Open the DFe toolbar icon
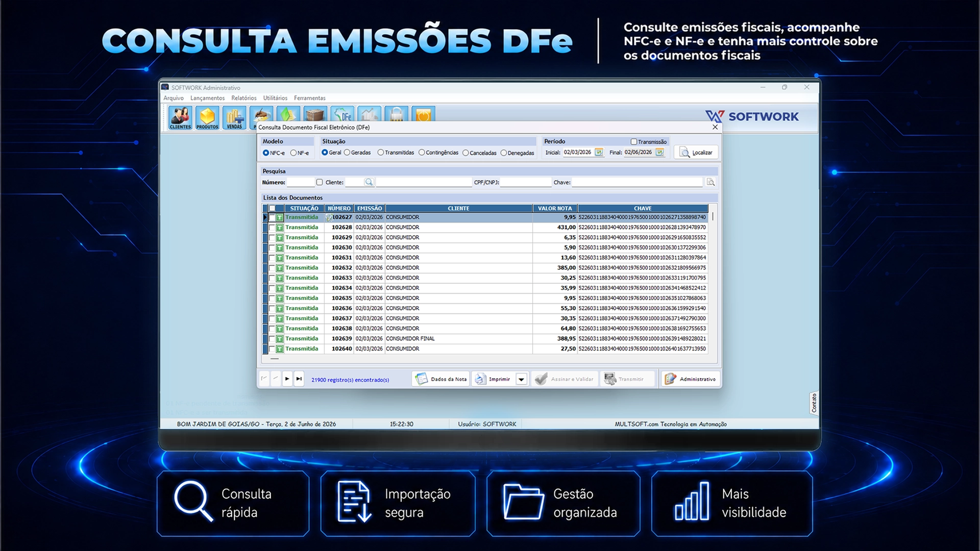980x551 pixels. (x=342, y=114)
